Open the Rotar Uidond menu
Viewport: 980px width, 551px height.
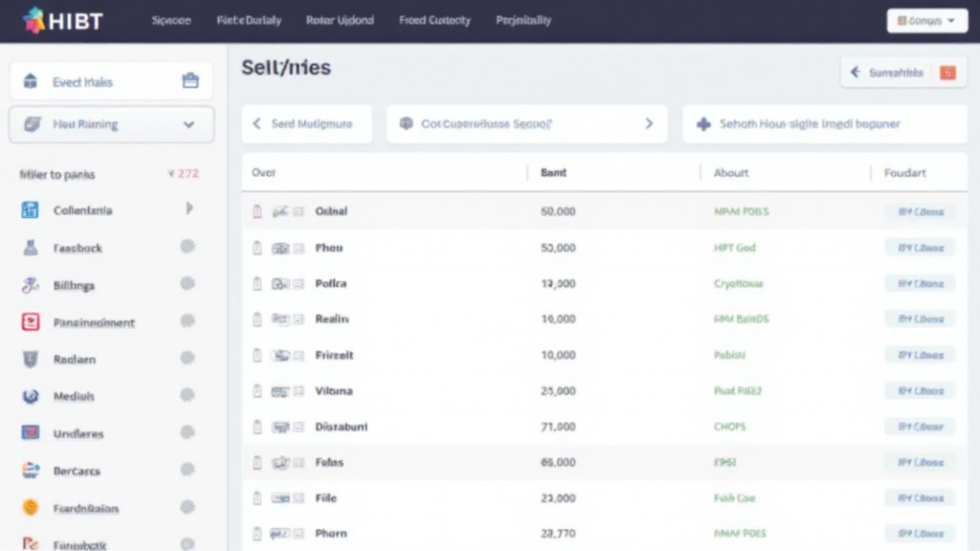pyautogui.click(x=340, y=20)
